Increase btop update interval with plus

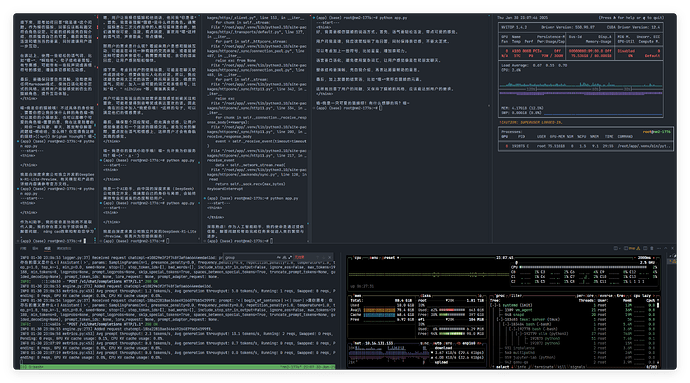click(x=654, y=258)
